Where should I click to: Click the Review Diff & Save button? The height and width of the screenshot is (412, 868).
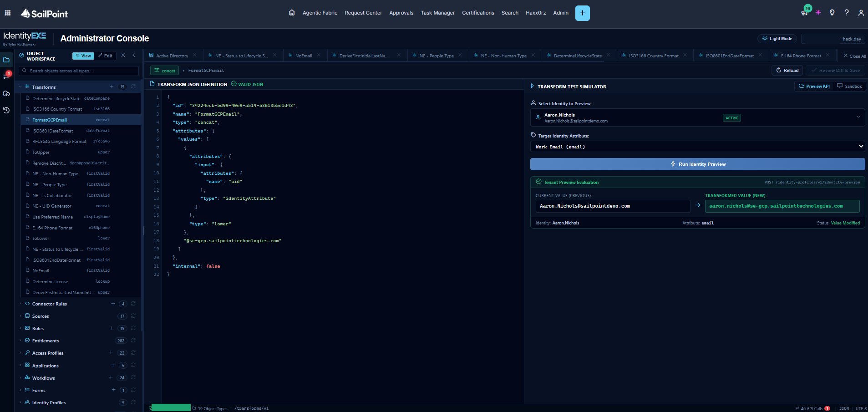coord(835,70)
